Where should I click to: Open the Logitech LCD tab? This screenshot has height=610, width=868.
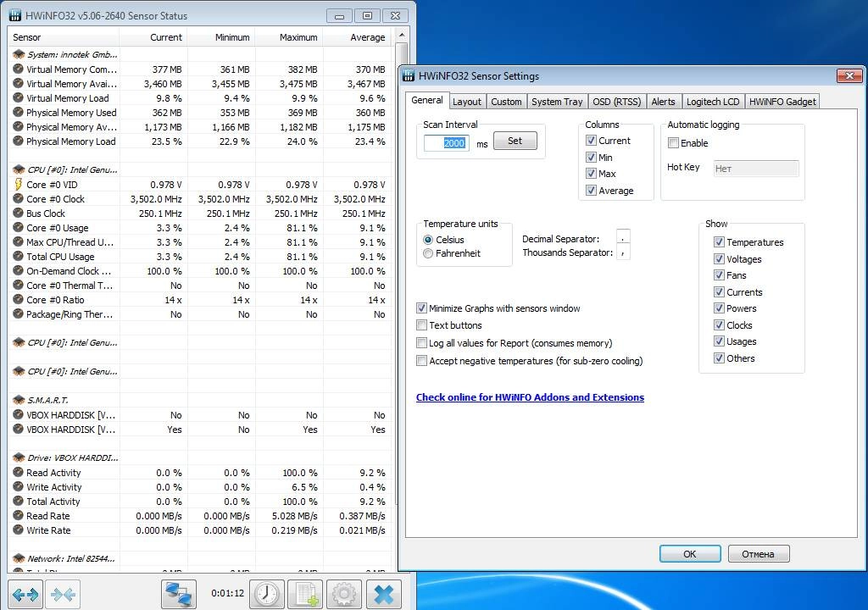point(713,102)
